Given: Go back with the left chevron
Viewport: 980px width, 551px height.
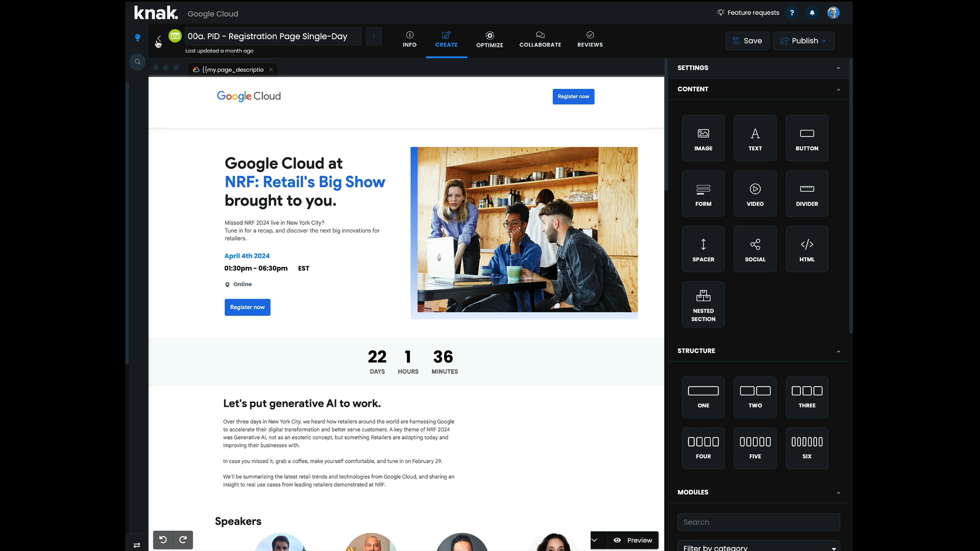Looking at the screenshot, I should (159, 38).
